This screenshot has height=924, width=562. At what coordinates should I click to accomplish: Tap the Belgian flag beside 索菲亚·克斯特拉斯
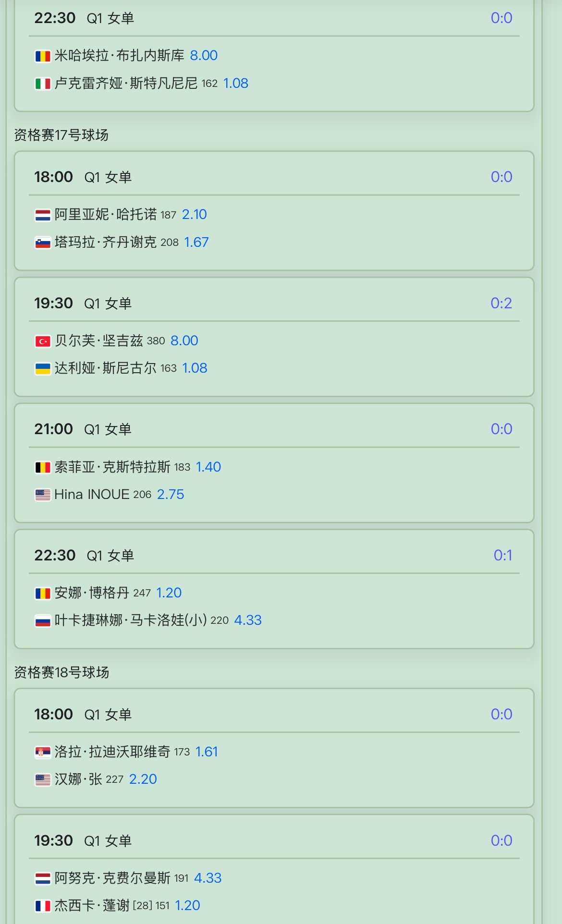(43, 467)
